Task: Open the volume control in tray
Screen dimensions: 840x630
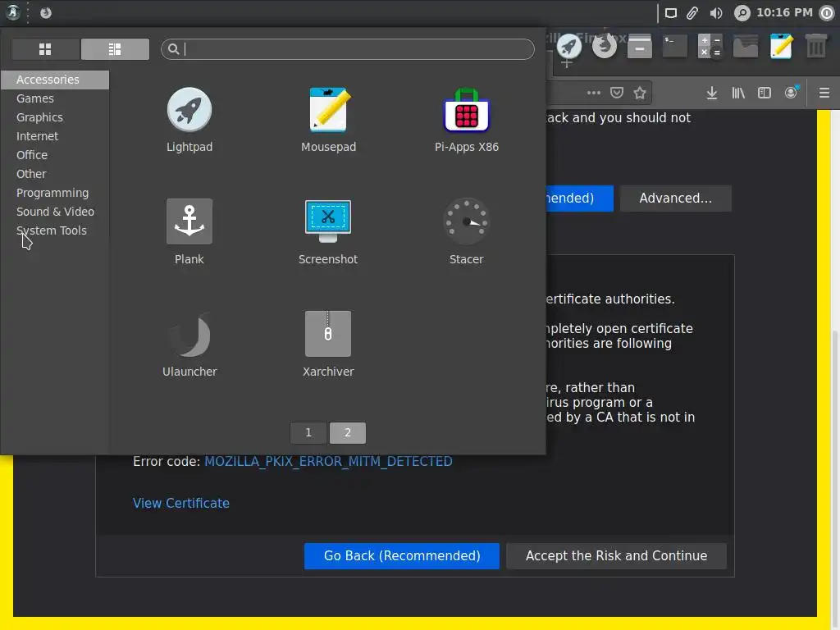Action: 715,13
